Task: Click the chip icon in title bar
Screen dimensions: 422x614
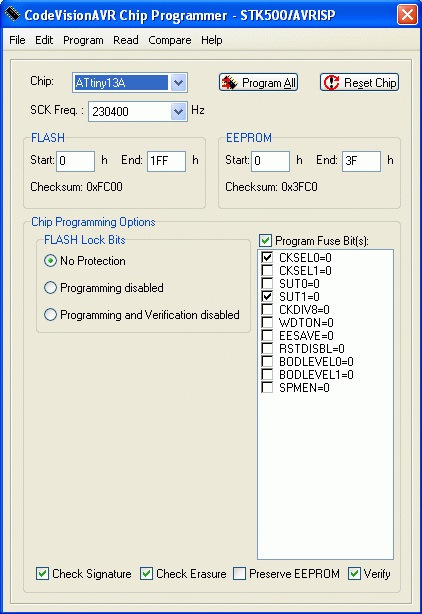Action: [12, 14]
